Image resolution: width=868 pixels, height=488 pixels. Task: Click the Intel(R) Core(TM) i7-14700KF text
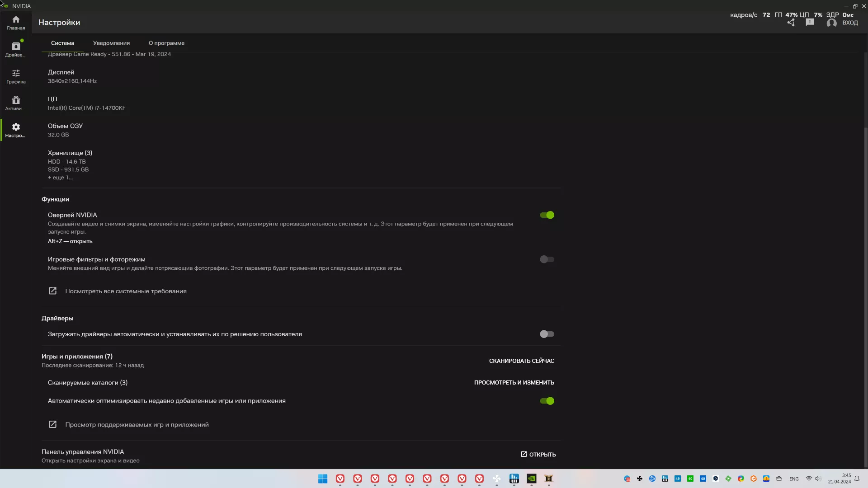(87, 108)
